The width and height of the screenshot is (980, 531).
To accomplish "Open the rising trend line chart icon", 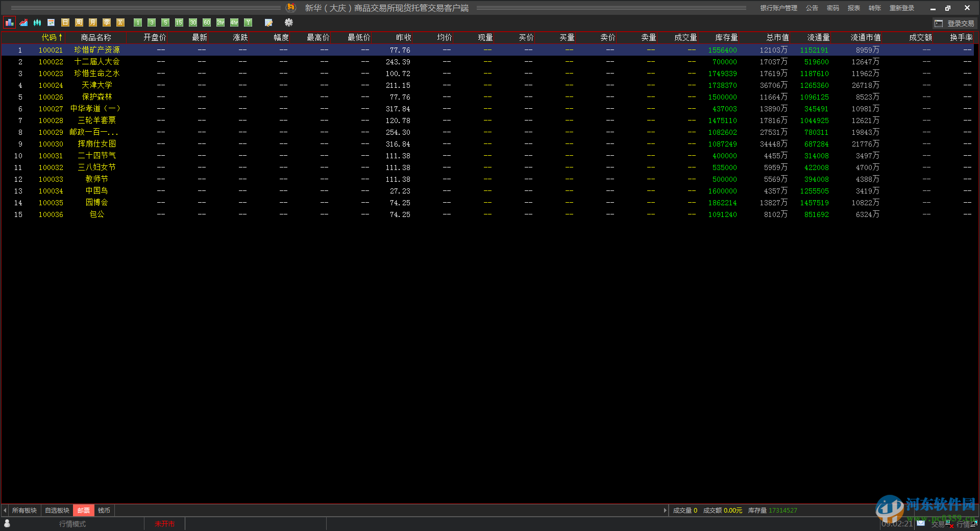I will (x=23, y=22).
